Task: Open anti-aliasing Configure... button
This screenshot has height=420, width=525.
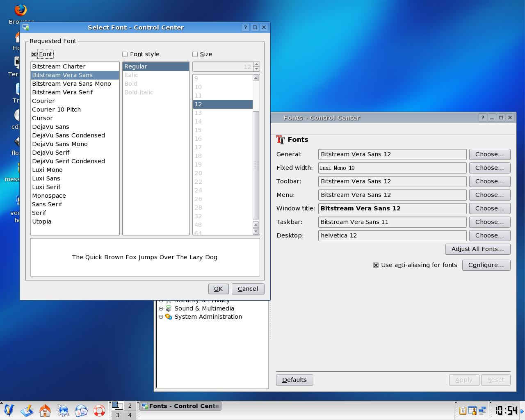Action: [486, 265]
